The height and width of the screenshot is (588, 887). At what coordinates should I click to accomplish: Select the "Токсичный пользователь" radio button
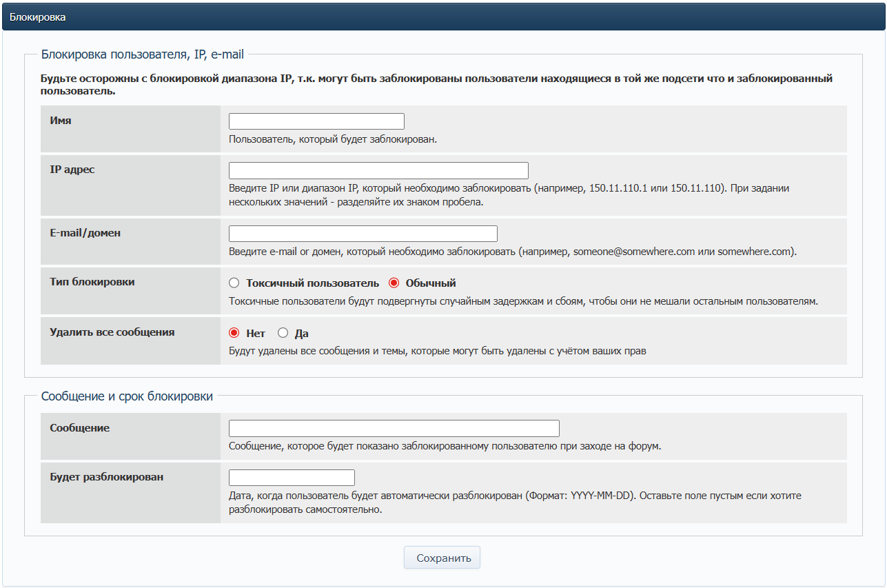click(x=234, y=283)
